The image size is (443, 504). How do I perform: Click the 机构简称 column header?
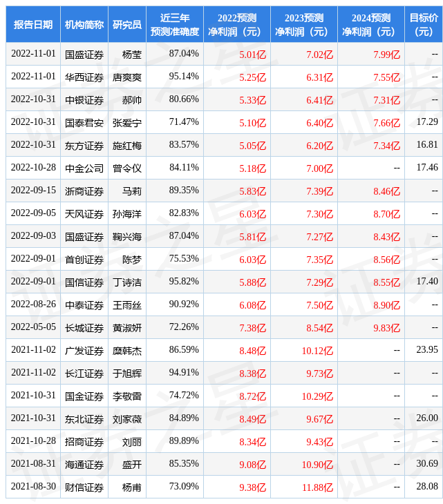(x=84, y=24)
